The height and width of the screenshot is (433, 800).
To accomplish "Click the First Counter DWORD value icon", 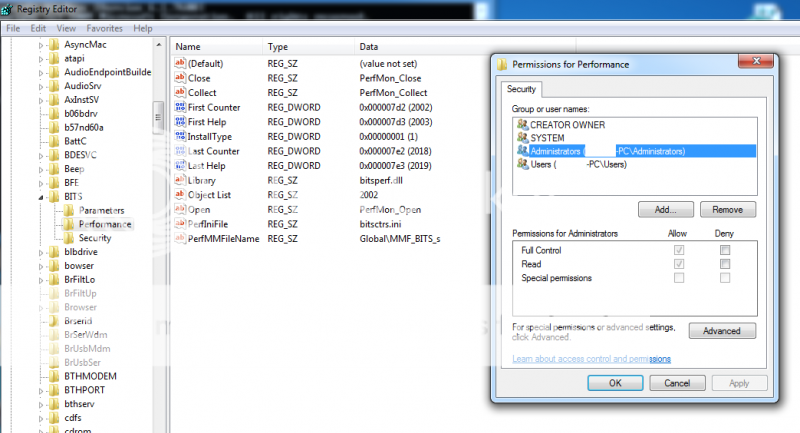I will tap(181, 106).
